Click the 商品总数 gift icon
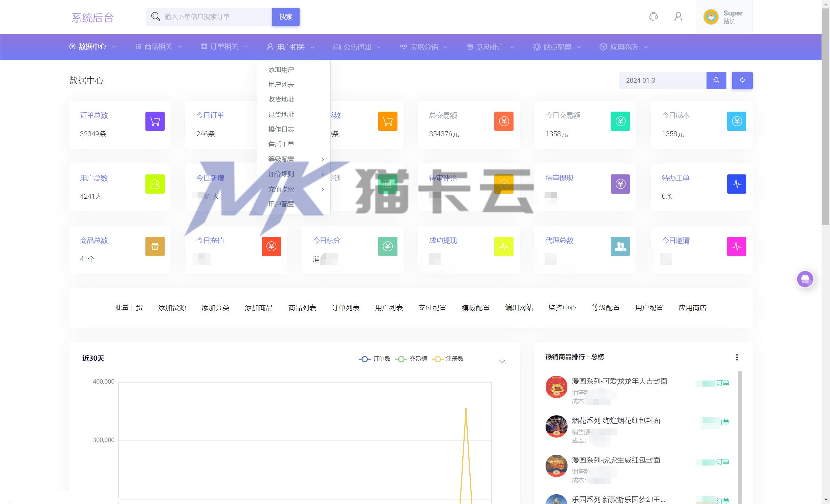Image resolution: width=830 pixels, height=504 pixels. (x=155, y=246)
